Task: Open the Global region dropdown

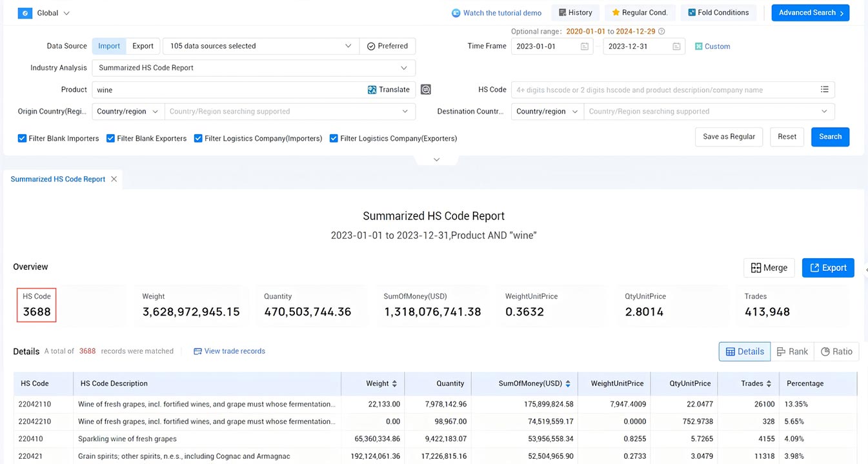Action: [x=54, y=13]
